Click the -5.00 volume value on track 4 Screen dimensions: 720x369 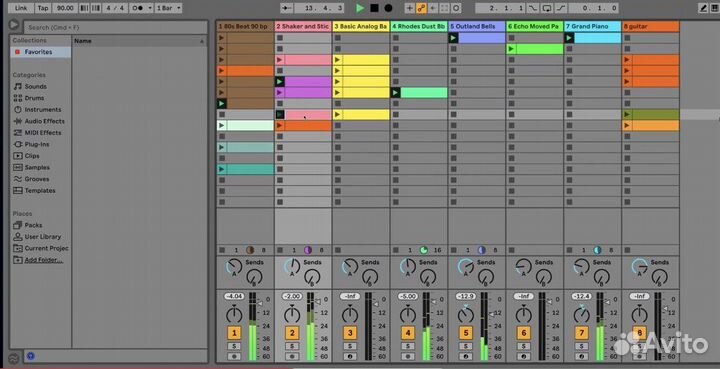[408, 296]
